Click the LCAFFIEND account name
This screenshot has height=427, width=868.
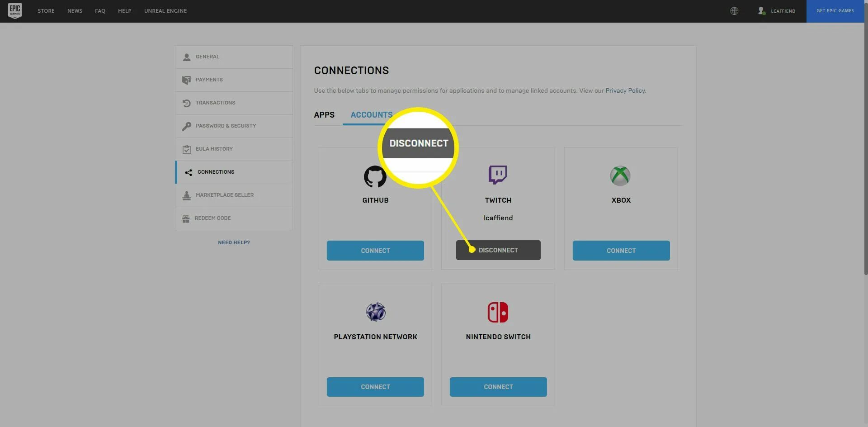coord(783,11)
